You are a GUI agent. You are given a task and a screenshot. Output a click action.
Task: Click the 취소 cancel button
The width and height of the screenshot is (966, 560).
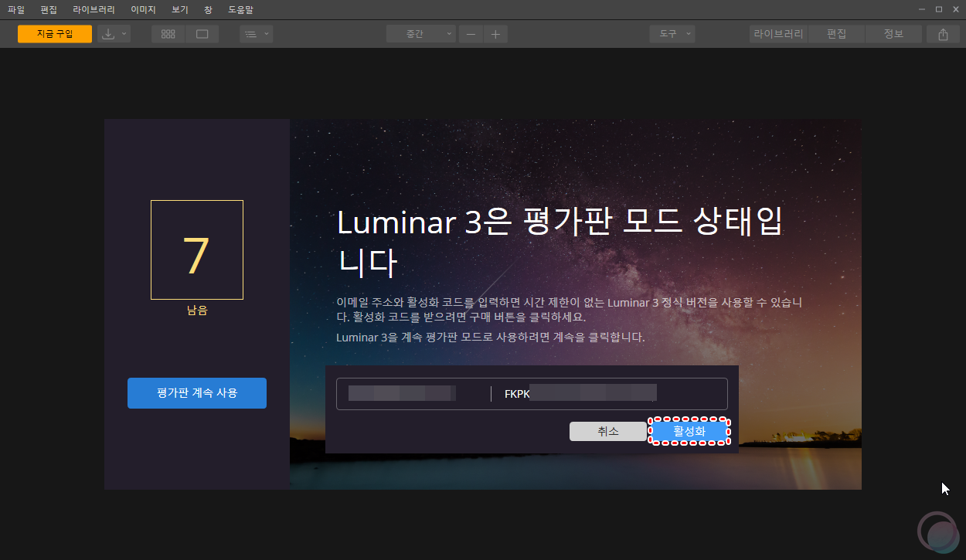pos(608,432)
